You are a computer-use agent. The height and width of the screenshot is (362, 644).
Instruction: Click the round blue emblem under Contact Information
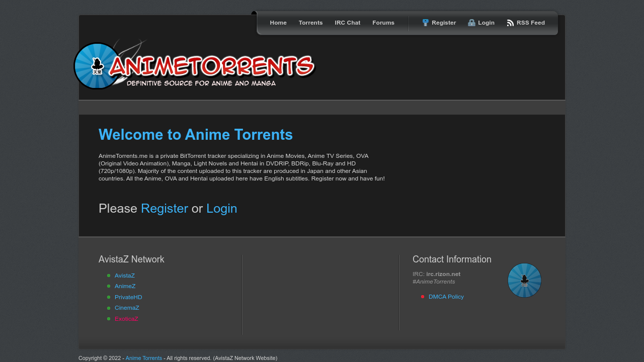tap(524, 280)
